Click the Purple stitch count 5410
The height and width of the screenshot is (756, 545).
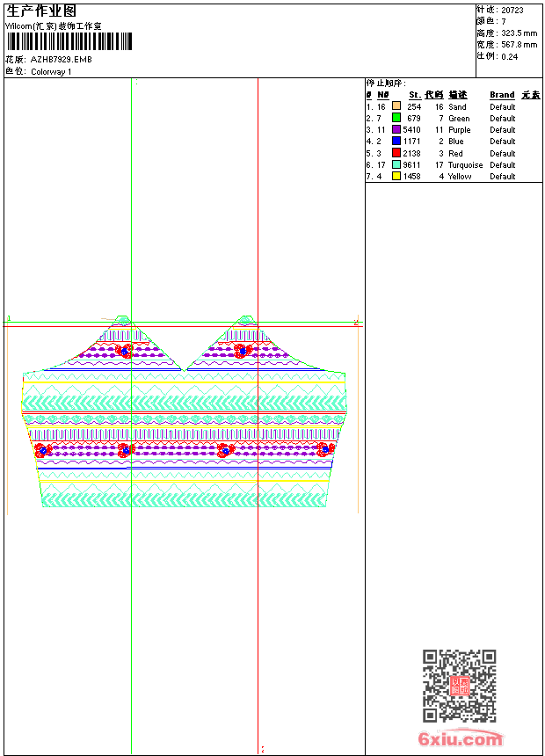click(412, 130)
